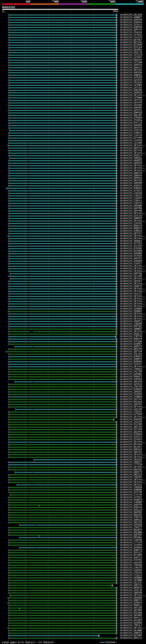Viewport: 146px width, 644px height.
Task: Click the white query sequence bar
Action: coord(60,10)
